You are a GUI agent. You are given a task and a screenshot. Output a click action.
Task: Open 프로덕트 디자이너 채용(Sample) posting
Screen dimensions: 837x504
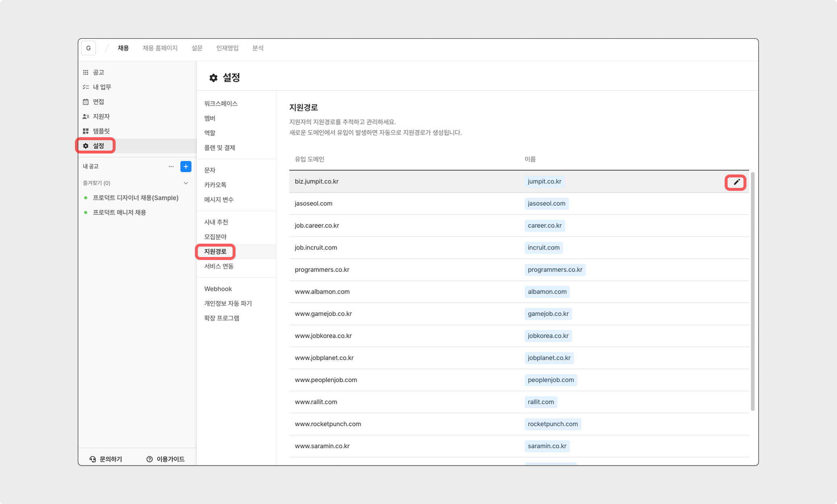pyautogui.click(x=136, y=198)
